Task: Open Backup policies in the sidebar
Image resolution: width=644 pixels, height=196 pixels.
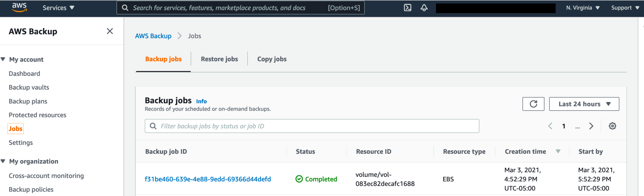Action: tap(31, 190)
